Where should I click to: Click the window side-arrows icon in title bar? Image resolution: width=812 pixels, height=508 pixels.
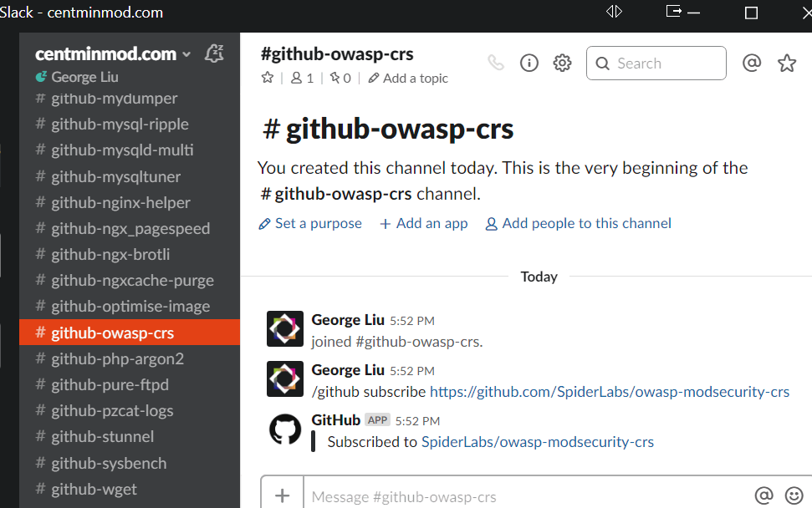point(614,12)
